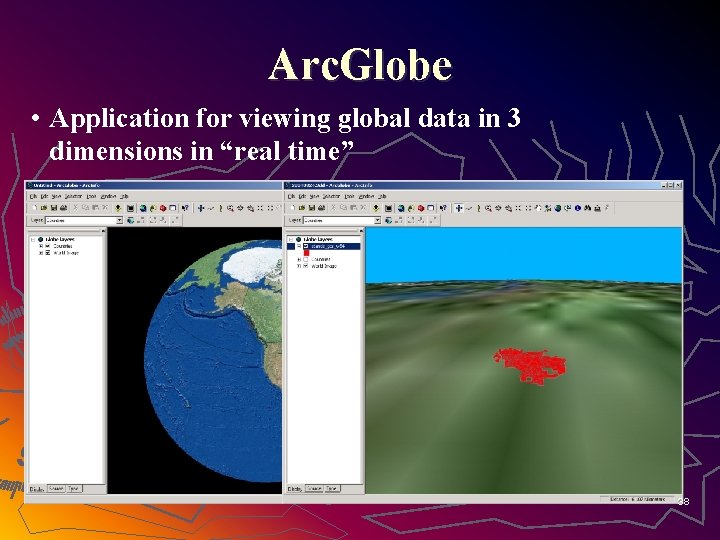Expand the World Image layer in left window
720x540 pixels.
click(x=41, y=253)
